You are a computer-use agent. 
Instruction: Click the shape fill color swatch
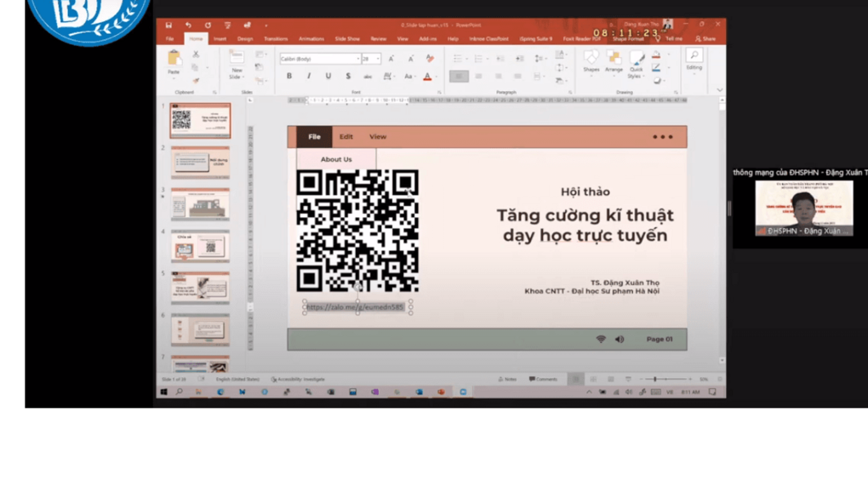tap(656, 55)
